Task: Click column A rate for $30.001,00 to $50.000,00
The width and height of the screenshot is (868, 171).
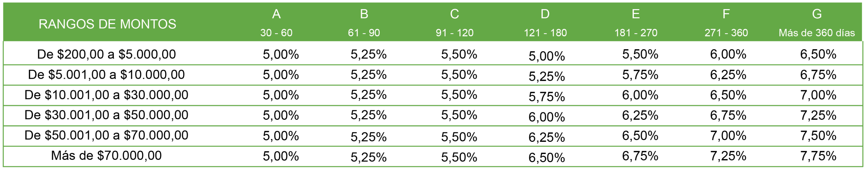Action: pos(281,115)
